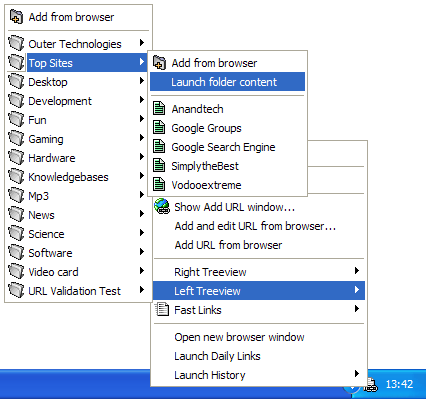
Task: Click the Science folder label
Action: pos(46,234)
